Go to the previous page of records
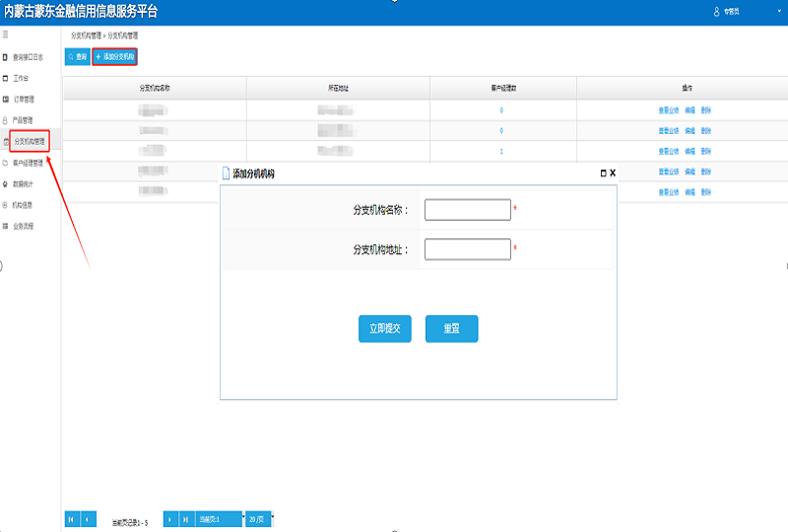The image size is (788, 532). pos(88,518)
